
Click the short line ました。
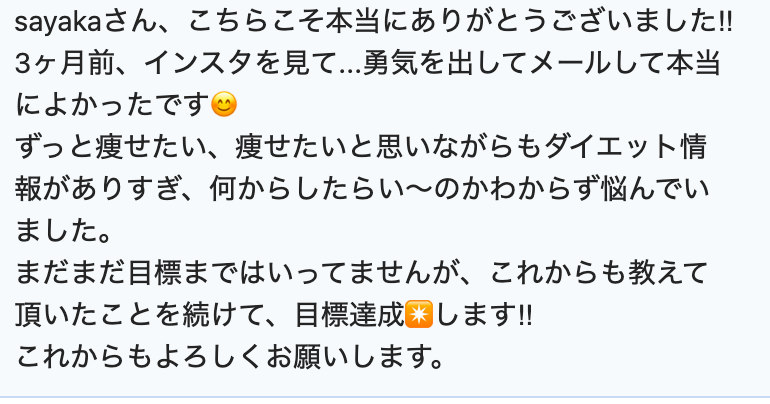[x=64, y=231]
